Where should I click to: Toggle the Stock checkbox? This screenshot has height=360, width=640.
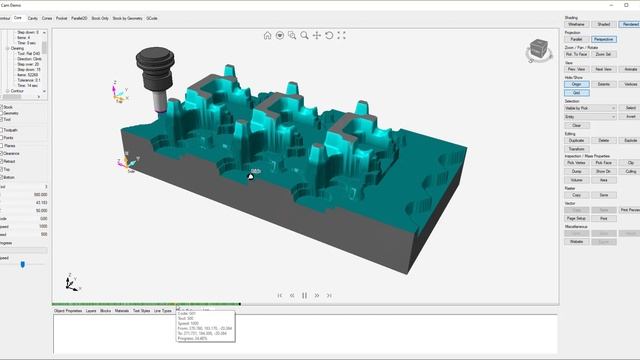click(1, 107)
